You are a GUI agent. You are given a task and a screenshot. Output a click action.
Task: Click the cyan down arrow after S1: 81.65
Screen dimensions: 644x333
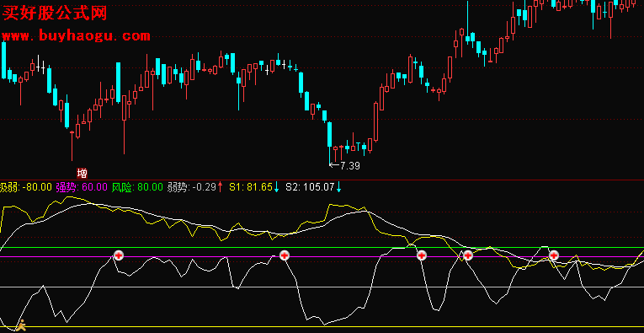pos(276,187)
